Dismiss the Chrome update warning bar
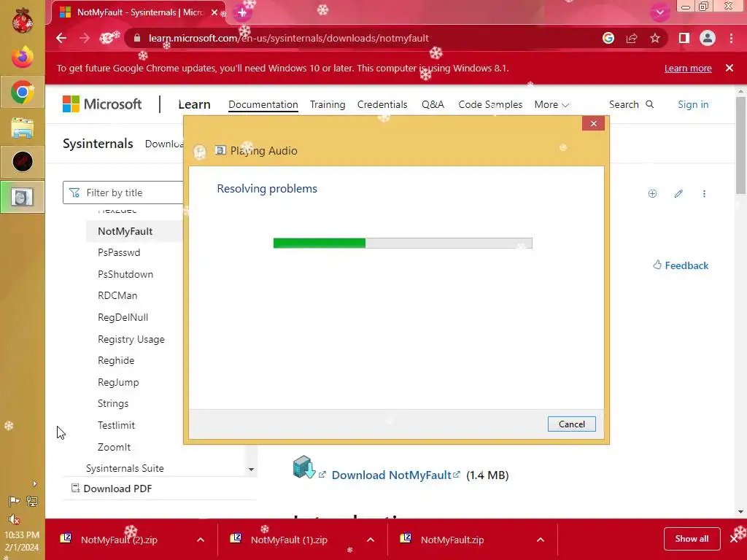 729,68
